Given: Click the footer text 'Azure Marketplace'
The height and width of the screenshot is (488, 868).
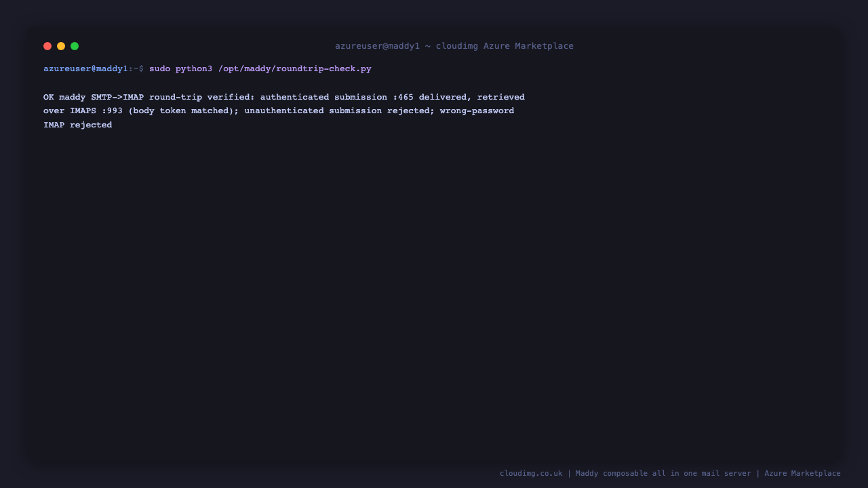Looking at the screenshot, I should tap(802, 474).
